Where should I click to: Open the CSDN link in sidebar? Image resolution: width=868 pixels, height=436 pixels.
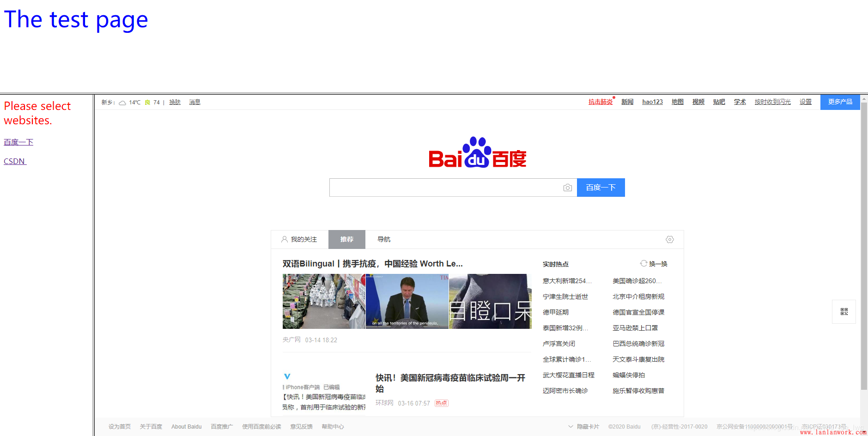coord(14,161)
